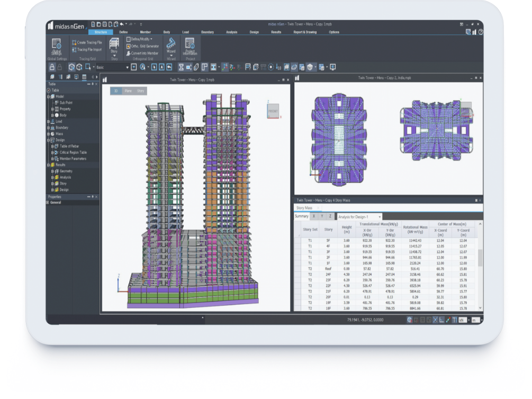Launch Ortho. Grid Generator

pyautogui.click(x=142, y=46)
